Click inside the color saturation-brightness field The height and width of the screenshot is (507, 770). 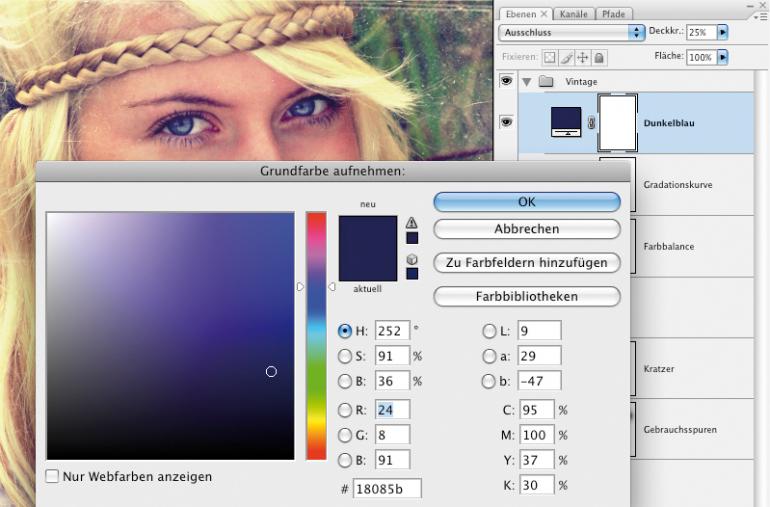pyautogui.click(x=170, y=336)
